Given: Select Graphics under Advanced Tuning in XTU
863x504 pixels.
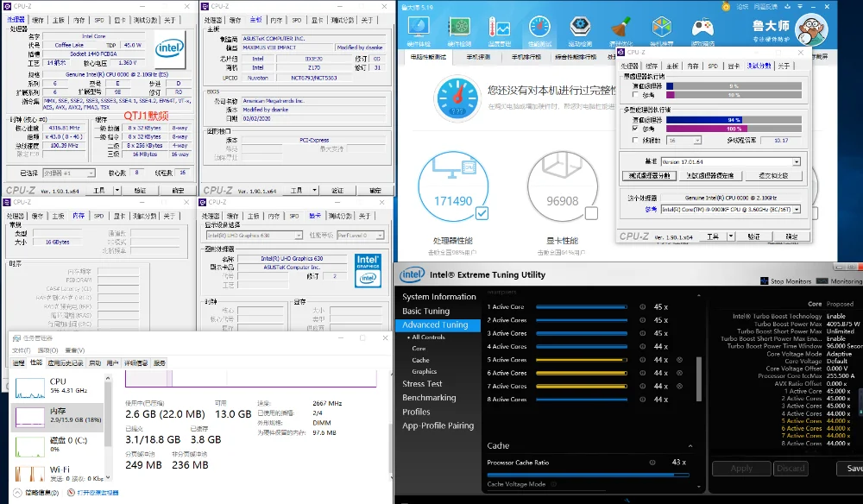Looking at the screenshot, I should 425,372.
